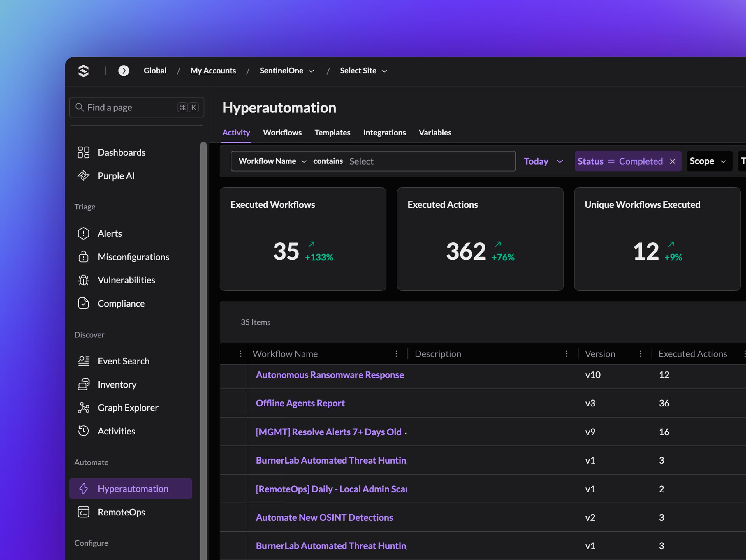Remove the Status = Completed filter
The width and height of the screenshot is (746, 560).
[x=673, y=161]
